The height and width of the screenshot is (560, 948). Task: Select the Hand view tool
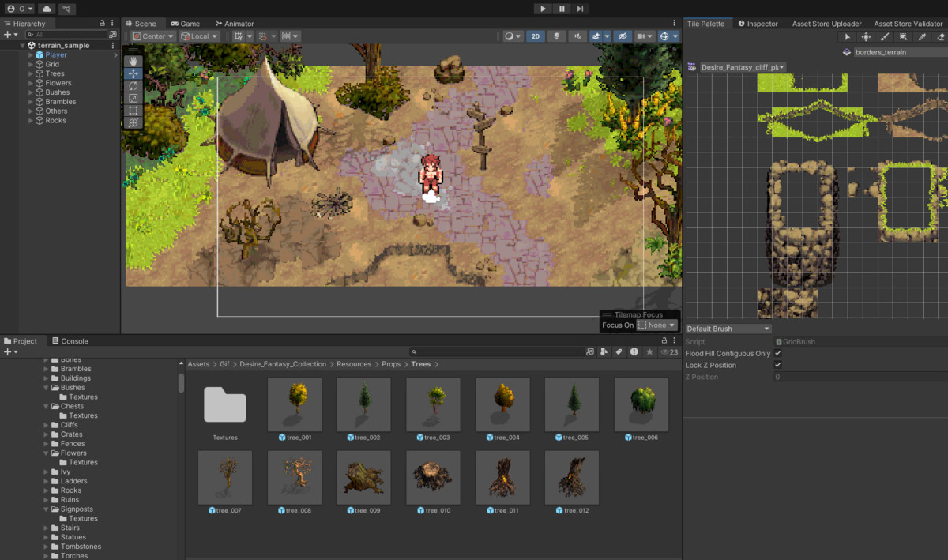[x=134, y=61]
